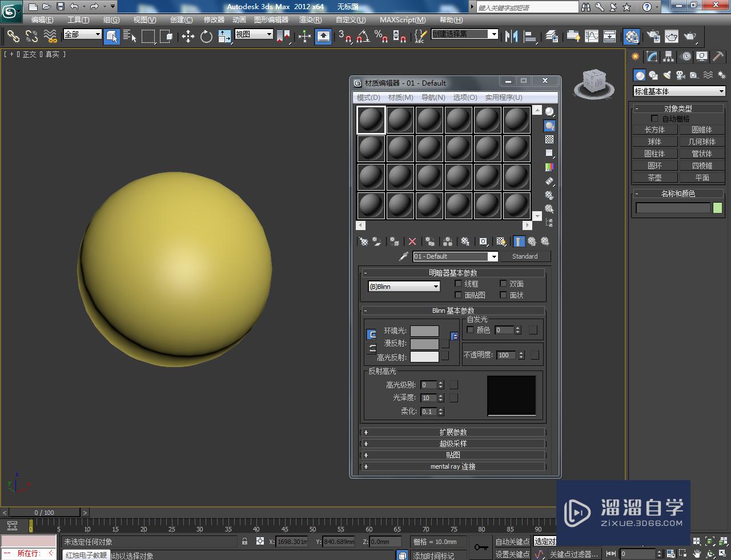Click the Mirror tool icon
Screen dimensions: 731x560
point(511,37)
